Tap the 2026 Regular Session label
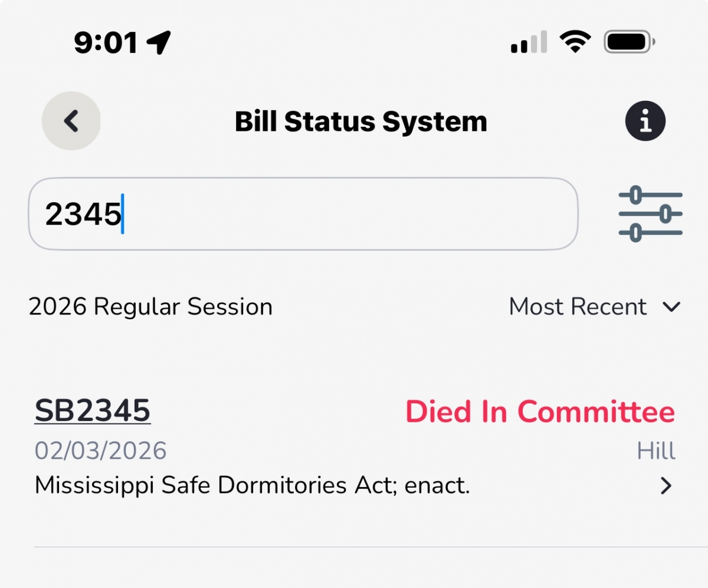 [150, 307]
